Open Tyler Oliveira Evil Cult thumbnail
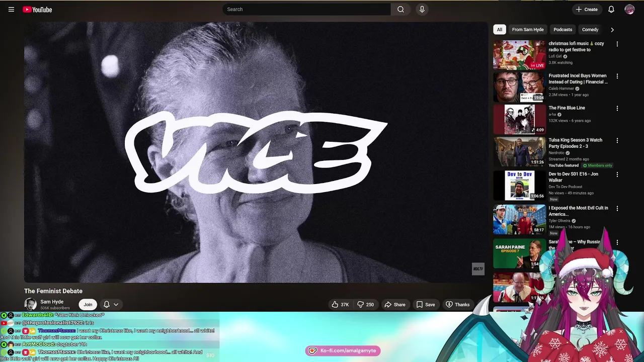Screen dimensions: 644x362 pos(519,219)
